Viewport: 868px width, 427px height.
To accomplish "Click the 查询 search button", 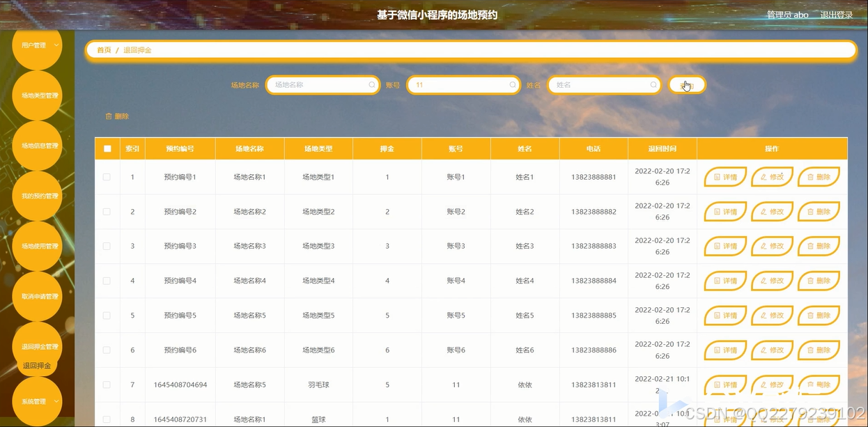I will pyautogui.click(x=687, y=84).
